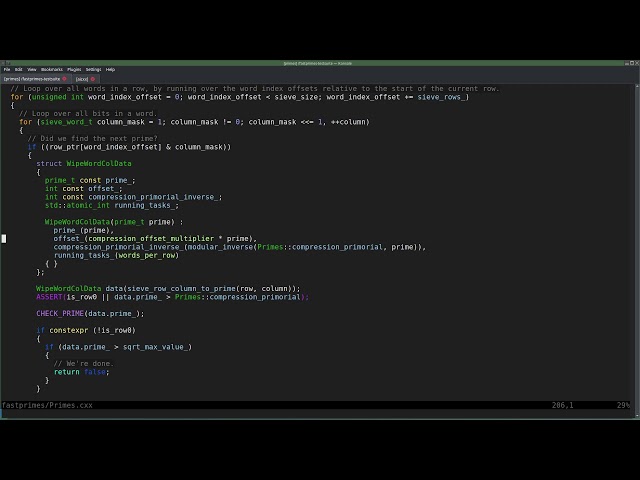Close the [primes] fastprimes tab

click(64, 79)
